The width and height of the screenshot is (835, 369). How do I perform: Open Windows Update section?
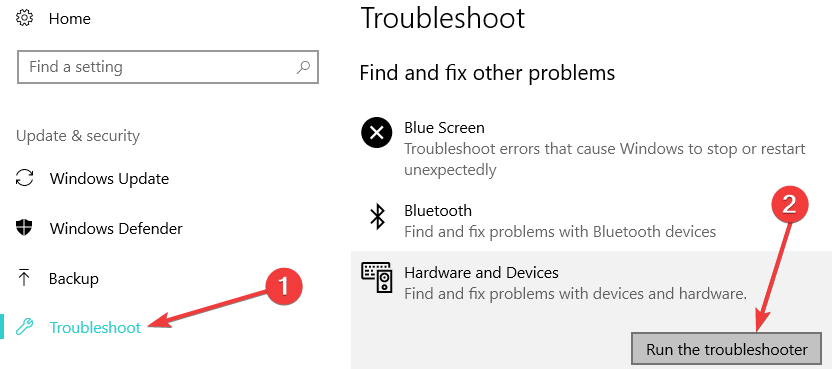click(x=109, y=178)
